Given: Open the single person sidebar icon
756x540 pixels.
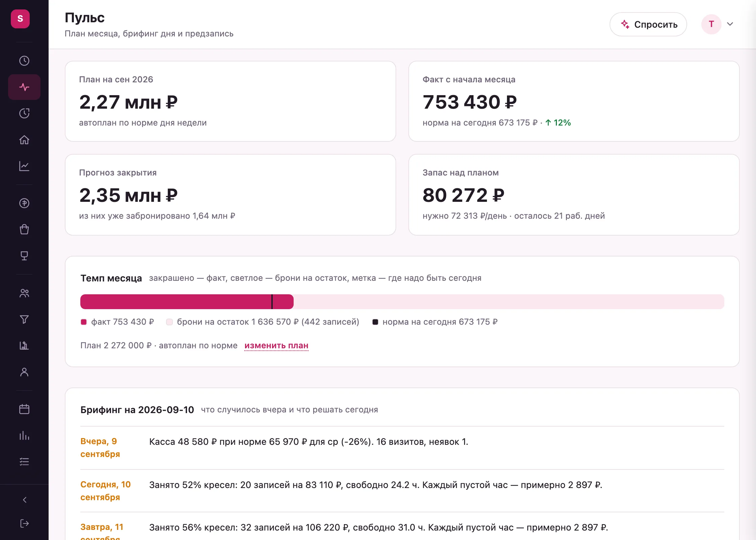Looking at the screenshot, I should click(x=24, y=372).
